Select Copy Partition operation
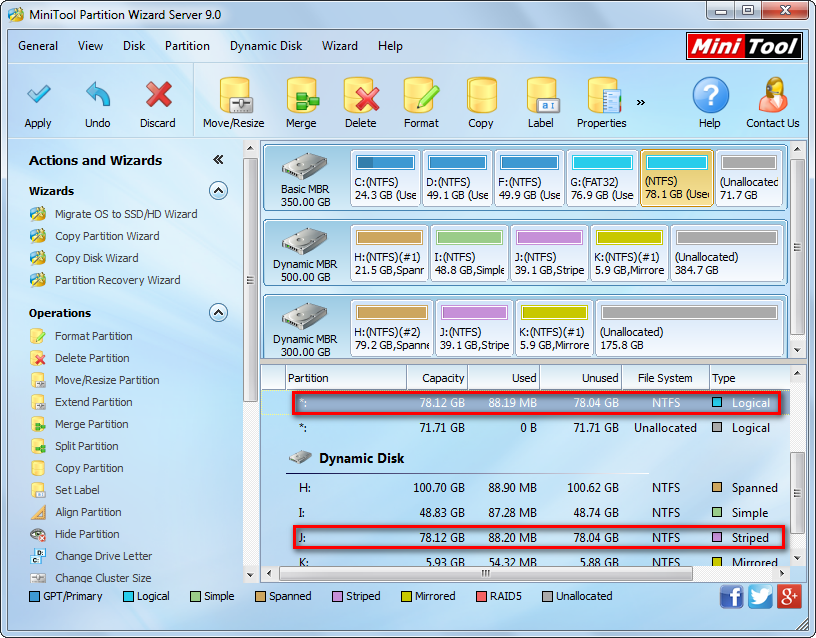 coord(89,468)
